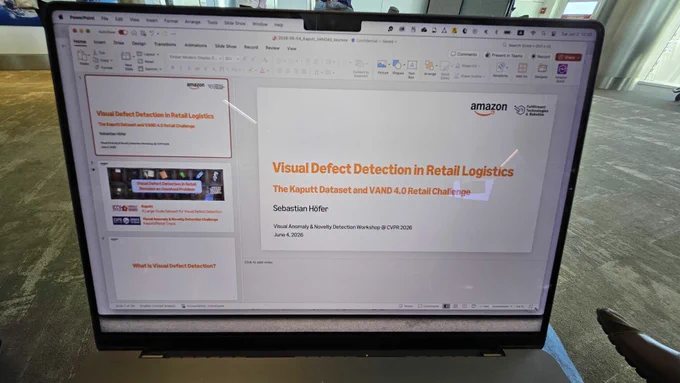The width and height of the screenshot is (680, 383).
Task: Open the Animations ribbon tab
Action: pos(196,45)
